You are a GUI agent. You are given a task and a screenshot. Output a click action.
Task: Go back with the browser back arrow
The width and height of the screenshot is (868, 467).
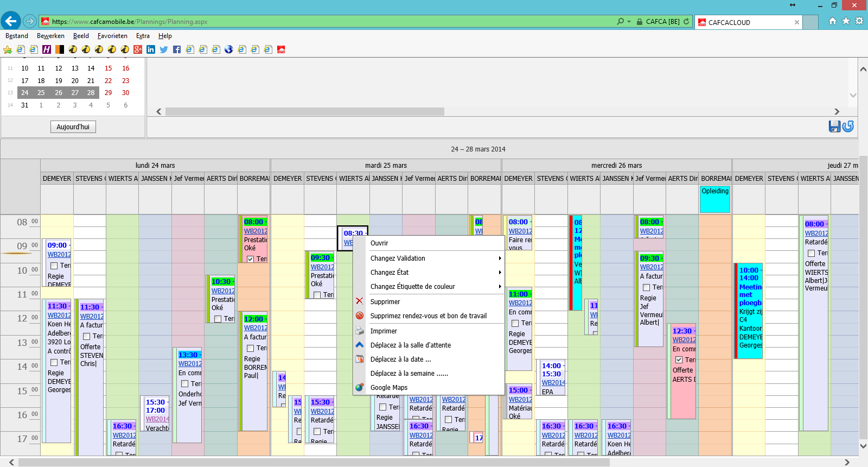coord(11,21)
